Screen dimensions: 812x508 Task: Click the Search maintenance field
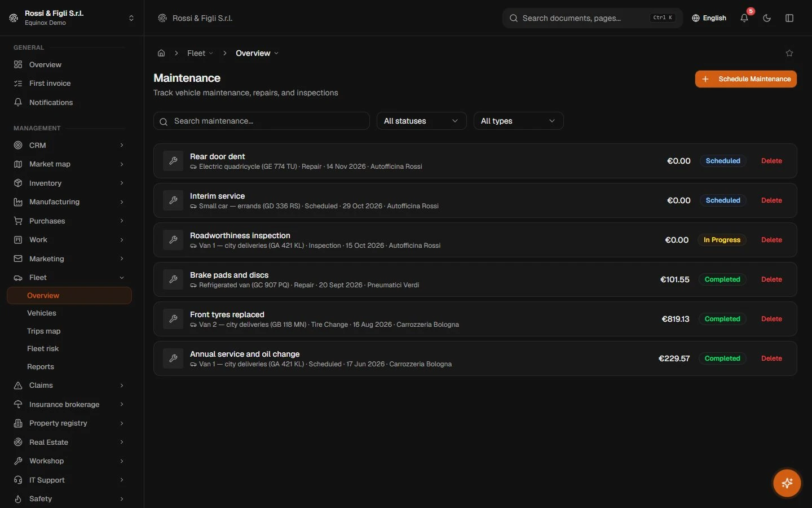pos(262,121)
